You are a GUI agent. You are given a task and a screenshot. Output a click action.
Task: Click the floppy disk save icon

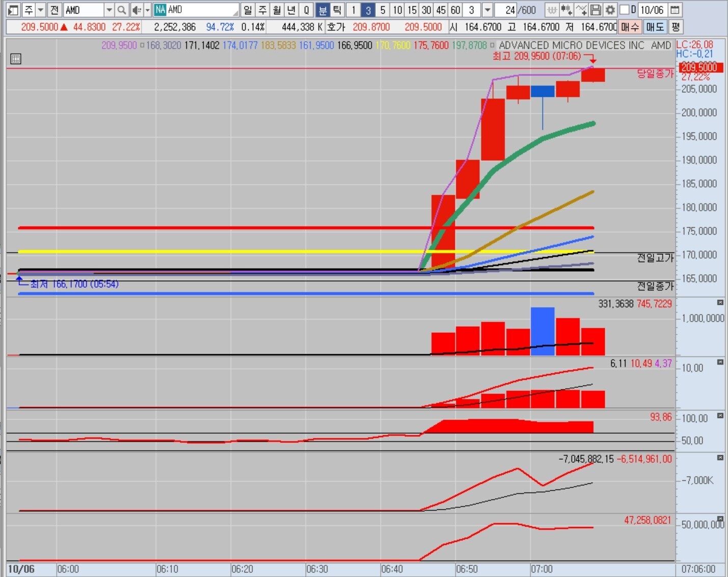click(x=595, y=10)
